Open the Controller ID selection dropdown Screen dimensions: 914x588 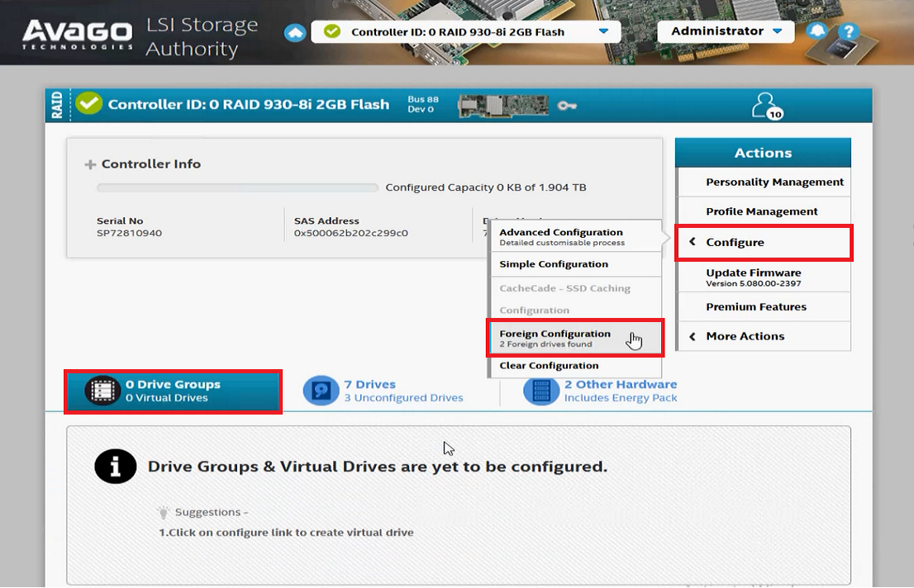[x=602, y=32]
